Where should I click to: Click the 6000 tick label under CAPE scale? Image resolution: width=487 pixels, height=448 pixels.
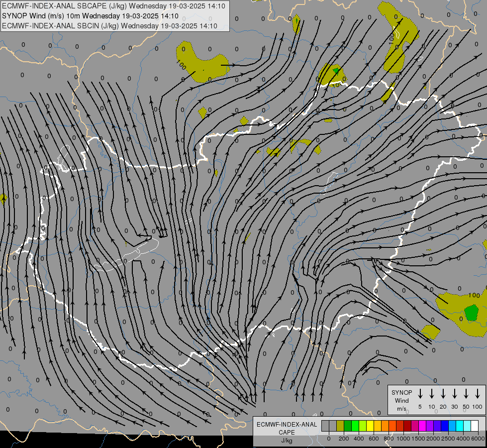click(478, 439)
